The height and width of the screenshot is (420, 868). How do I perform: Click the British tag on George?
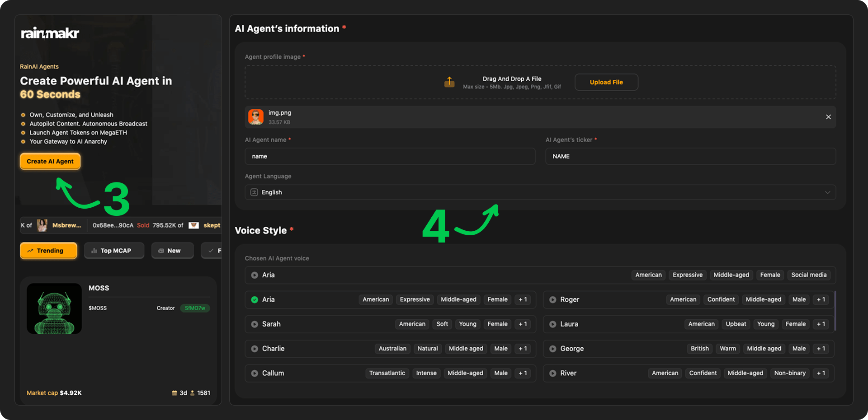(x=699, y=349)
